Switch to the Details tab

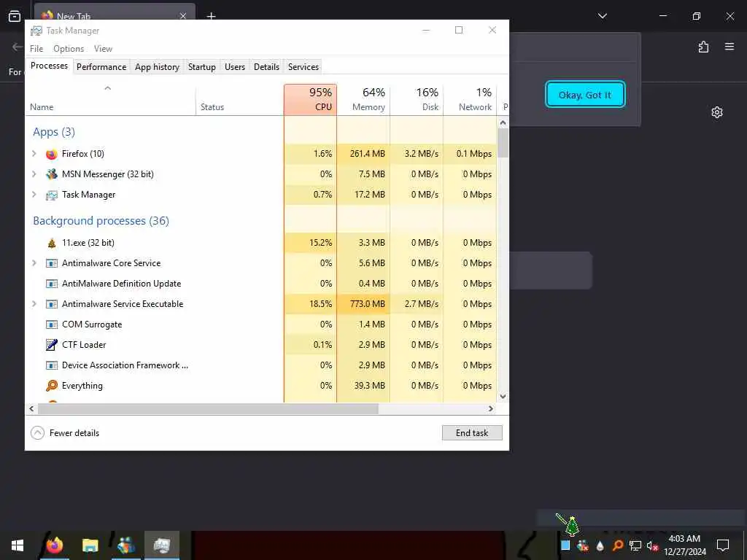pyautogui.click(x=266, y=67)
